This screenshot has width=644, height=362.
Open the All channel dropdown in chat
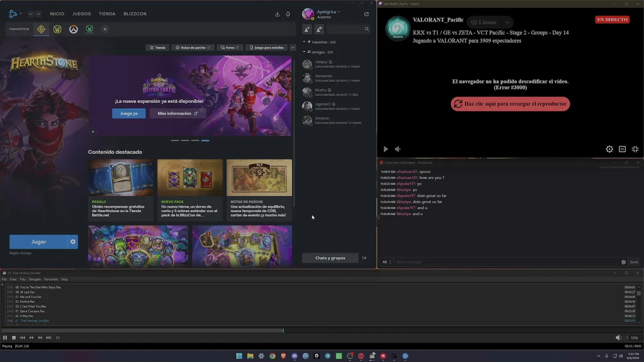(x=386, y=262)
